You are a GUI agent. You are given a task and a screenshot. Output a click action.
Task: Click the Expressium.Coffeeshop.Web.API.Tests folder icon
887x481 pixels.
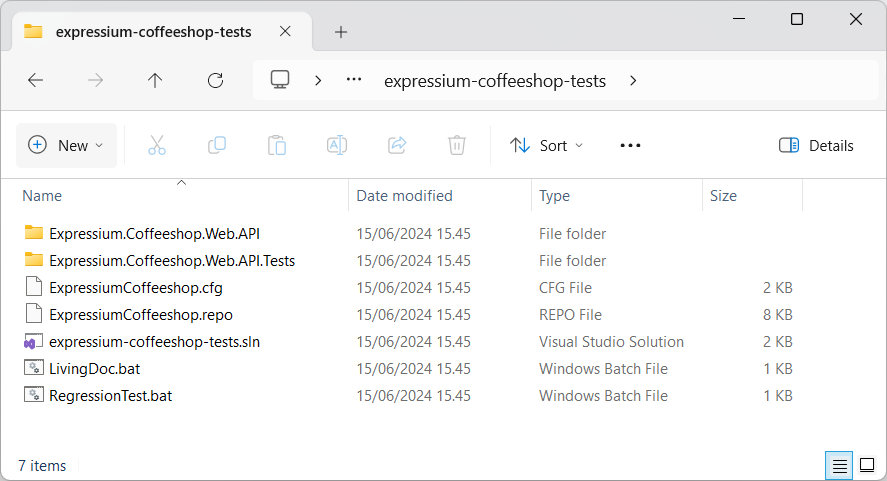34,259
